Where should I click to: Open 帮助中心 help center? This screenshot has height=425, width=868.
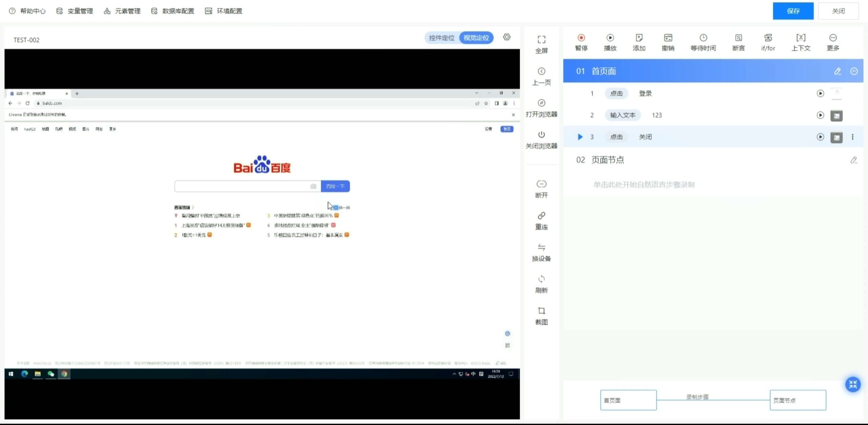[27, 11]
